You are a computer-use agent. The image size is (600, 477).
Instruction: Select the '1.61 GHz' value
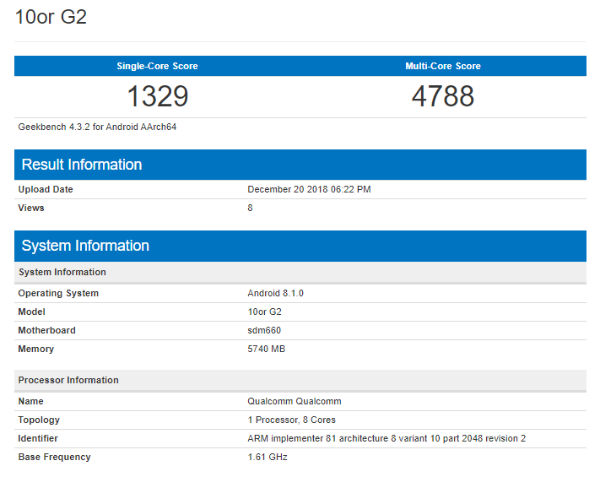(267, 457)
